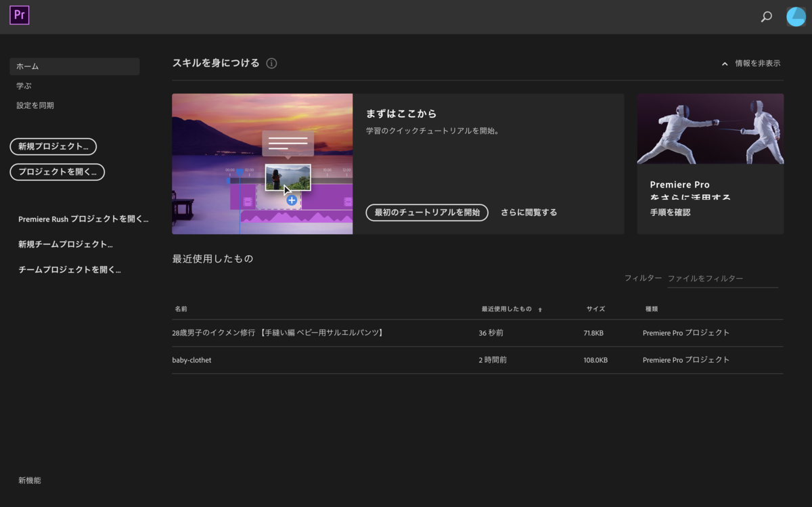Click the 新規プロジェクト... button
Screen dimensions: 812x507
[x=53, y=147]
